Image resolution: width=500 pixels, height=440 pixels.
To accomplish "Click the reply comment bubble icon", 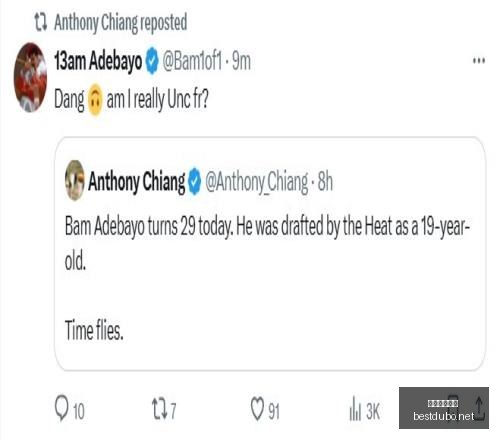I will pos(62,407).
